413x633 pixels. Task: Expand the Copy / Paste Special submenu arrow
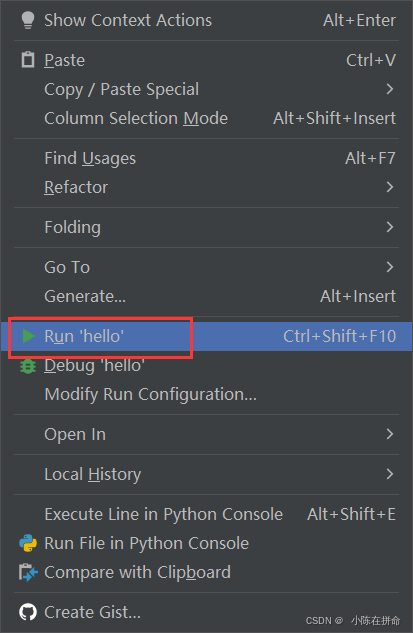(x=390, y=89)
